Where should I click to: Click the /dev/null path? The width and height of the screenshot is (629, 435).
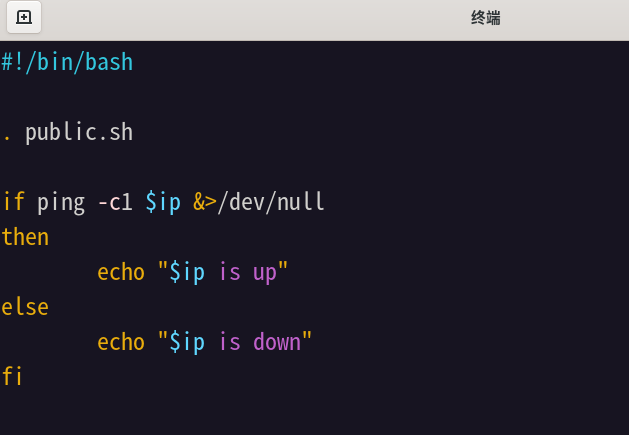click(x=271, y=201)
